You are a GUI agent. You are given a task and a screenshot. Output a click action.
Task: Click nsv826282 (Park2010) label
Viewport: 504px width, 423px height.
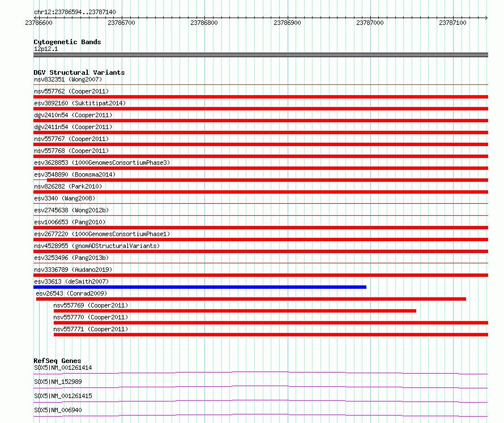click(x=68, y=186)
